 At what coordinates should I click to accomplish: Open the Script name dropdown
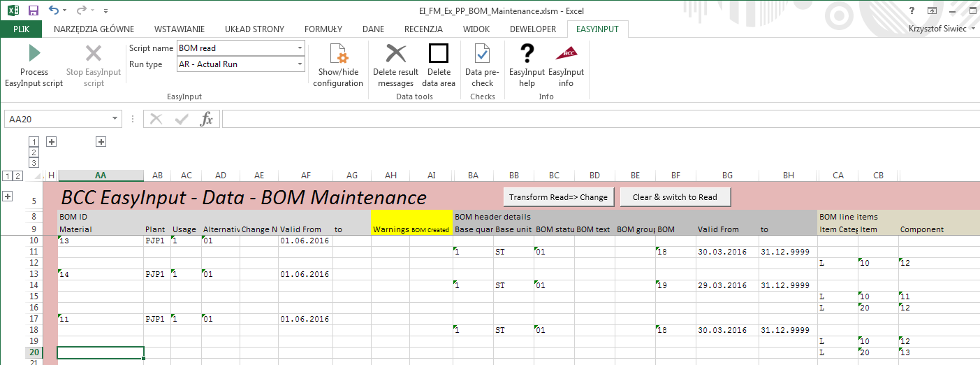tap(300, 48)
